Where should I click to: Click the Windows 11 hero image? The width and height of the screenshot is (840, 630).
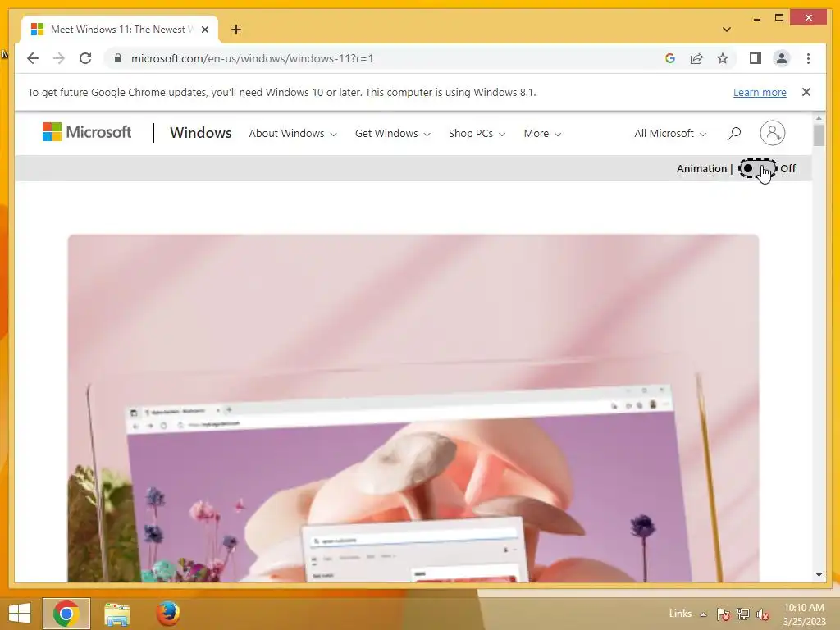(x=413, y=409)
